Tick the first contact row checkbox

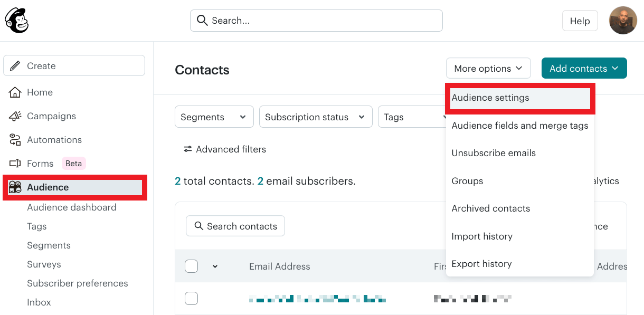tap(191, 299)
